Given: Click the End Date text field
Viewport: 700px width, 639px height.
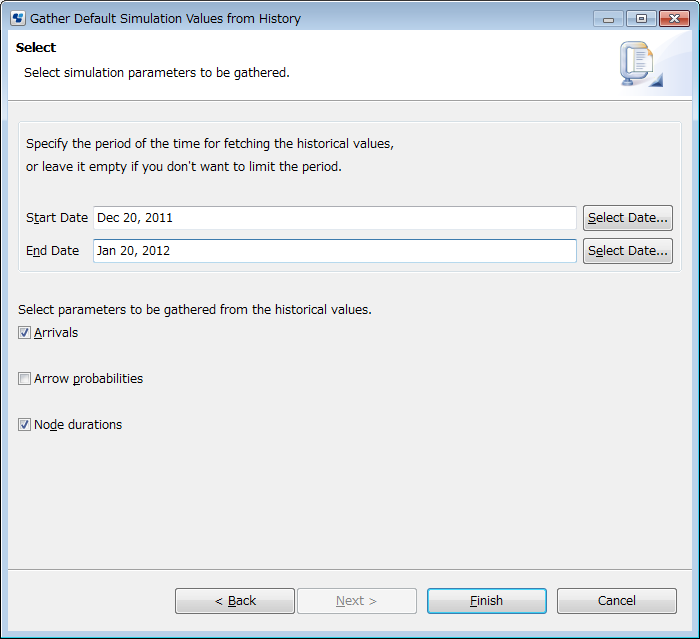Looking at the screenshot, I should click(334, 251).
